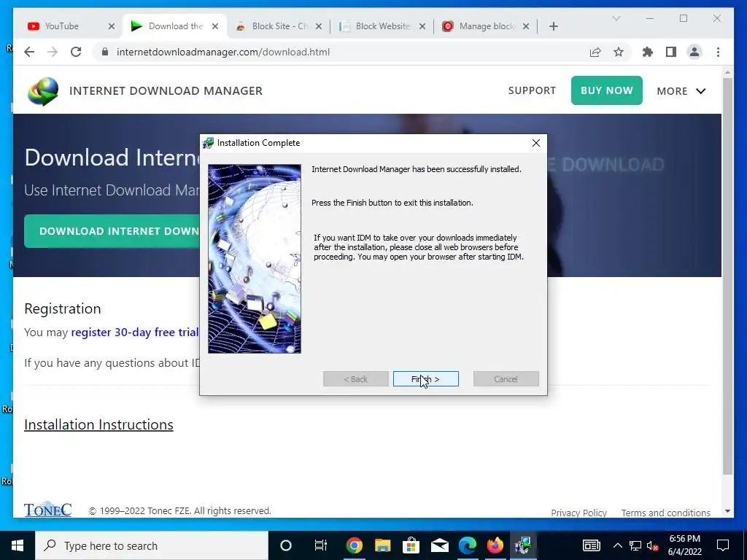Go forward in browser history
The width and height of the screenshot is (747, 560).
pyautogui.click(x=53, y=52)
